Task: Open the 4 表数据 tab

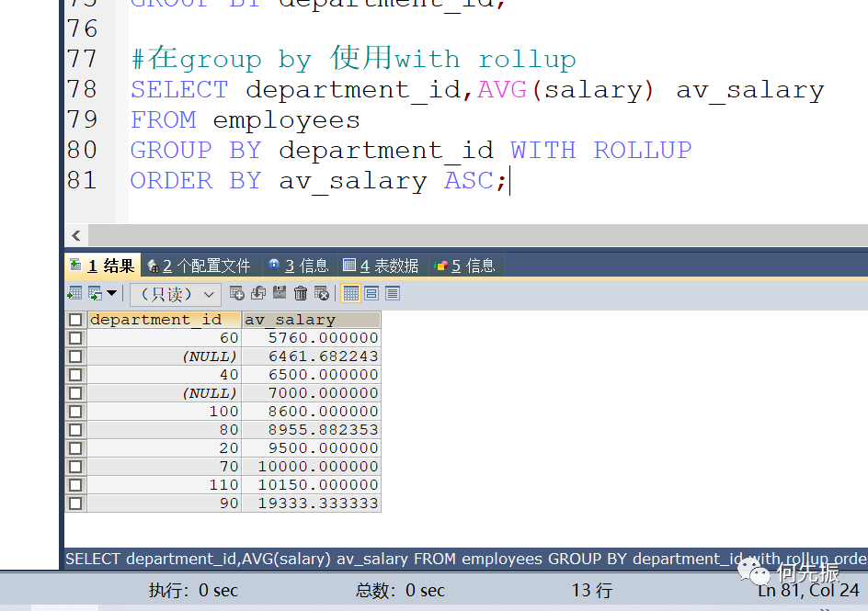Action: click(x=381, y=266)
